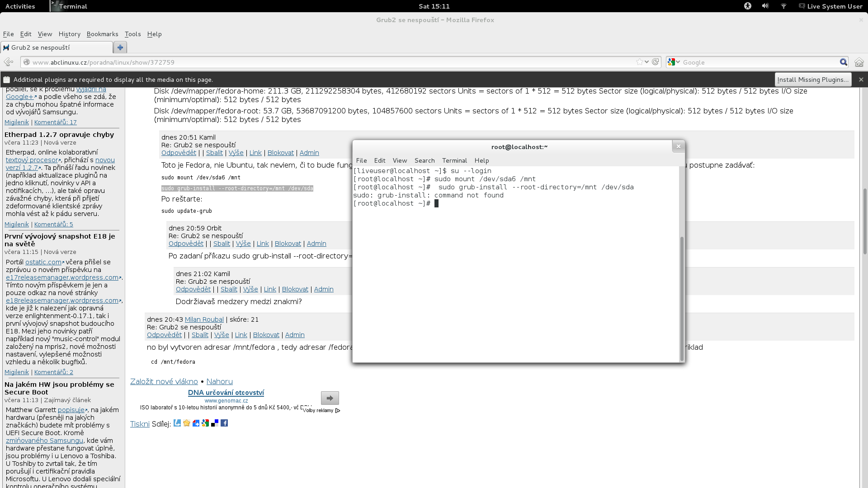Go to the home page icon
Viewport: 868px width, 488px height.
pos(859,62)
